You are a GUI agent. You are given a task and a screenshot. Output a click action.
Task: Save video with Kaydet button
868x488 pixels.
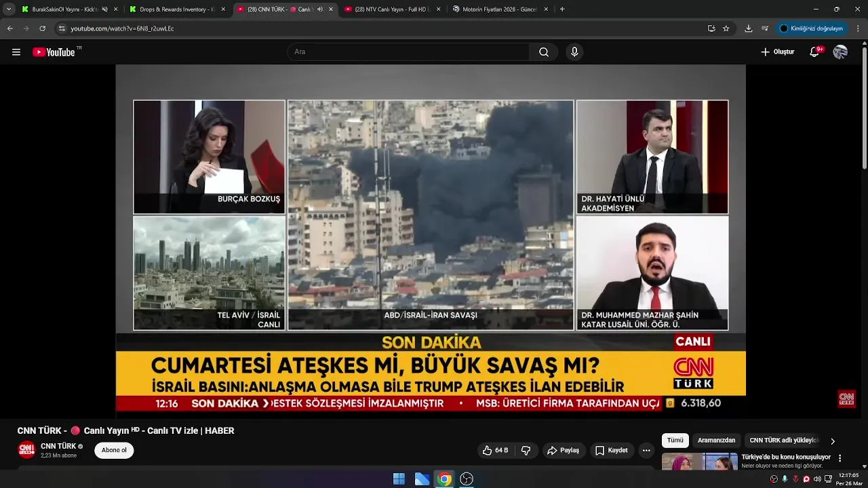[611, 450]
